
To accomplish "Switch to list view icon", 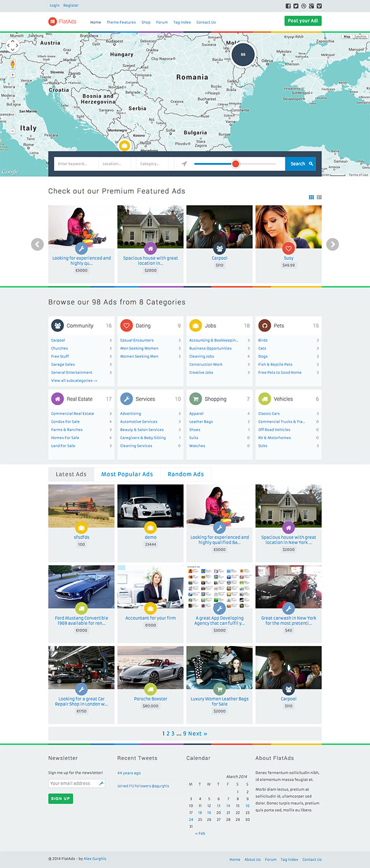I will coord(319,197).
